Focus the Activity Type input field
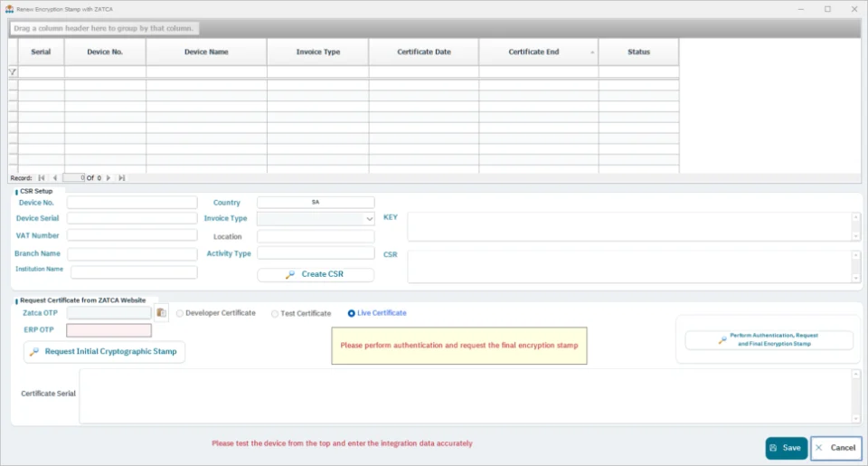Viewport: 868px width, 466px height. click(x=316, y=253)
